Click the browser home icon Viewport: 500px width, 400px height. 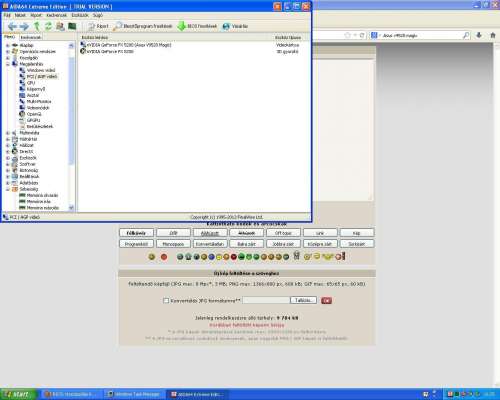[493, 35]
